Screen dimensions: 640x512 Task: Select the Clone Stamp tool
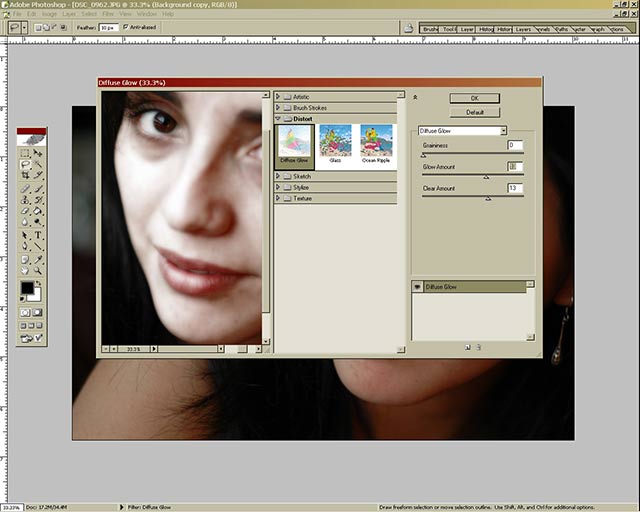[25, 200]
